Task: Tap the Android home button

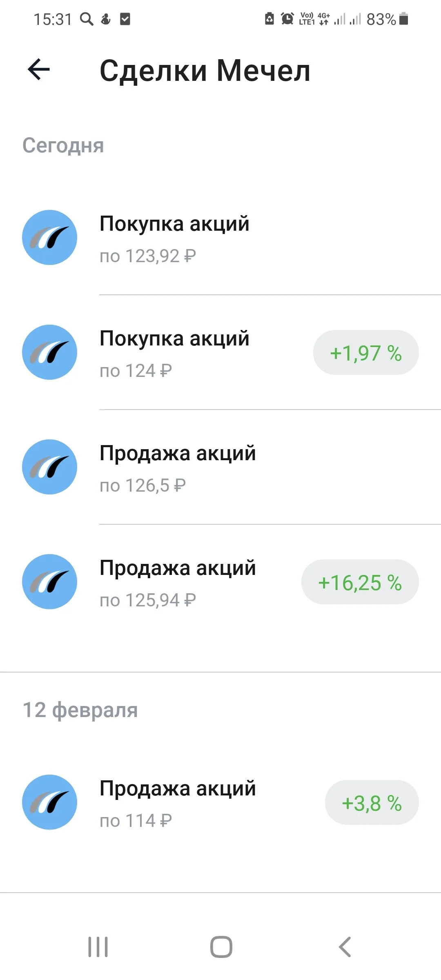Action: [221, 947]
